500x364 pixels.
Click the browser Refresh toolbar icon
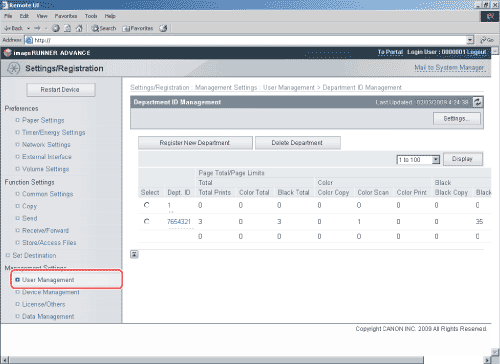[x=67, y=28]
